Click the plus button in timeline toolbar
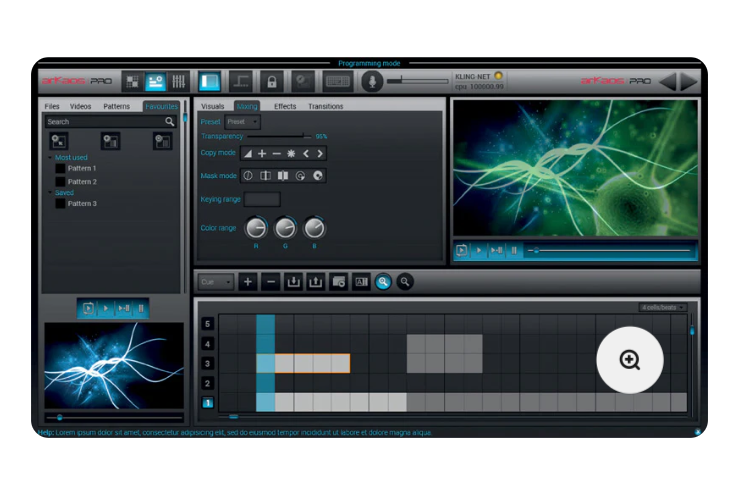 [x=248, y=282]
